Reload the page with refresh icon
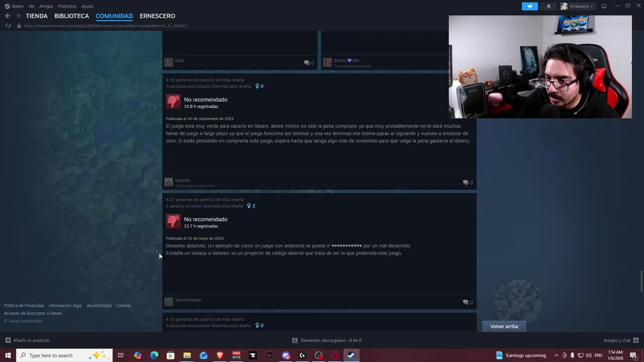This screenshot has width=644, height=362. coord(8,26)
